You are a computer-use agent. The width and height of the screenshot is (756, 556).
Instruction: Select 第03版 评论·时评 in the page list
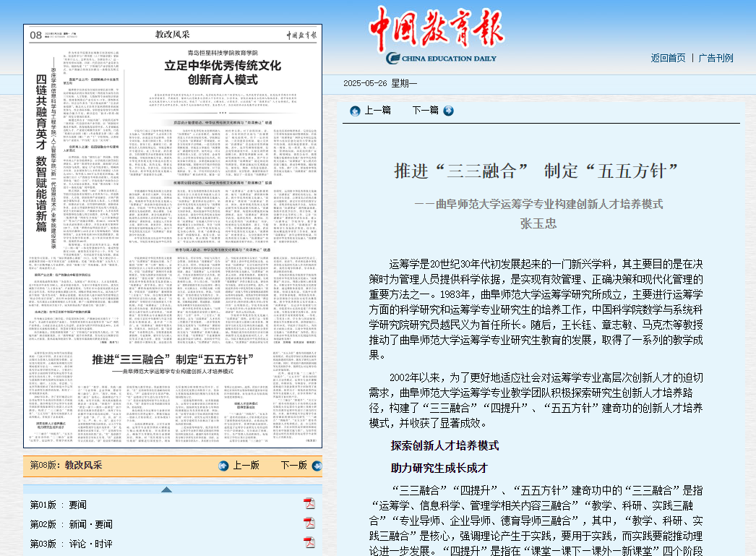[71, 544]
